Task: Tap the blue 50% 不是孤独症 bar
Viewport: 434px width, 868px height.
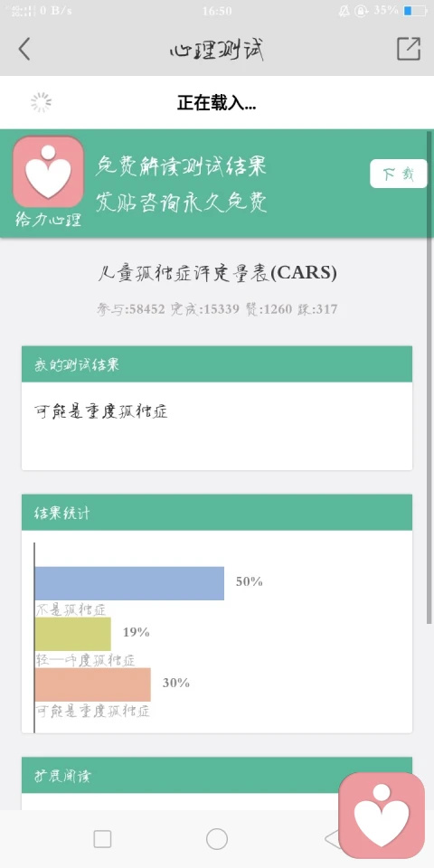Action: pyautogui.click(x=129, y=583)
